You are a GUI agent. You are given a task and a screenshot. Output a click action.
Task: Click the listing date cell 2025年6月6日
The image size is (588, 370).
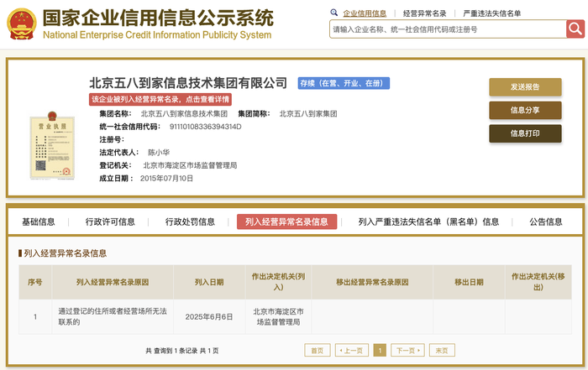(x=209, y=317)
